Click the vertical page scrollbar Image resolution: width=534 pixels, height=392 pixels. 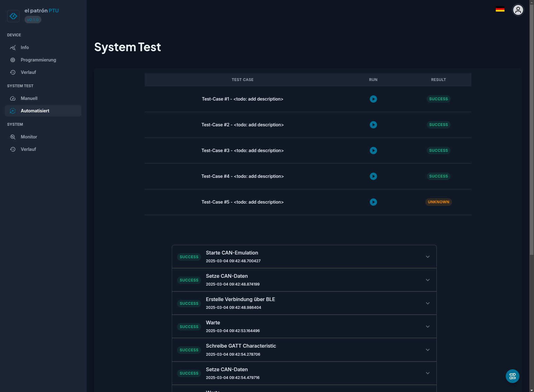click(x=532, y=130)
